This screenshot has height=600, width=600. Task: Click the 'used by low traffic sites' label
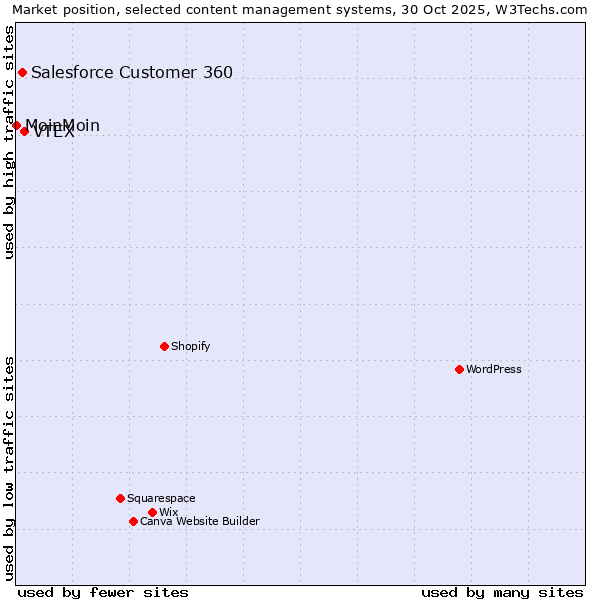(10, 467)
